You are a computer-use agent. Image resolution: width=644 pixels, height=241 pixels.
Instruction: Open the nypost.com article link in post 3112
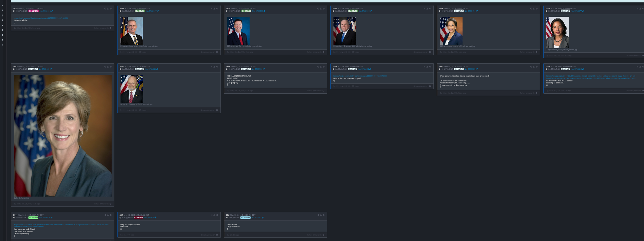pyautogui.click(x=591, y=77)
